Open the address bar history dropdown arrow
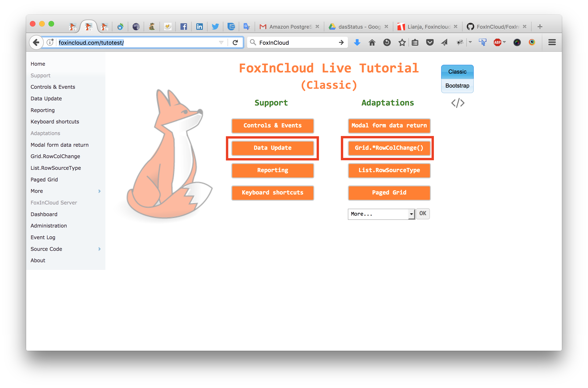 221,43
